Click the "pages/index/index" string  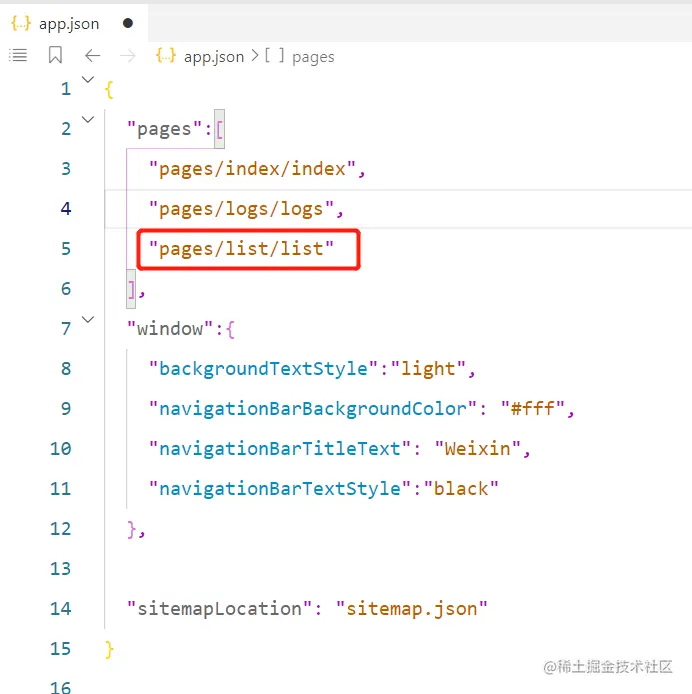[x=252, y=169]
